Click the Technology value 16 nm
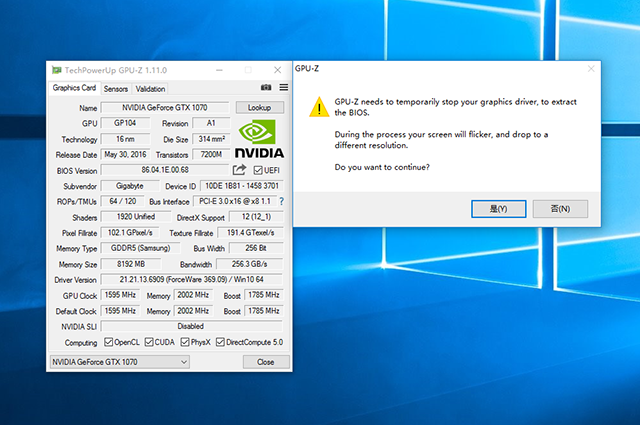 125,139
